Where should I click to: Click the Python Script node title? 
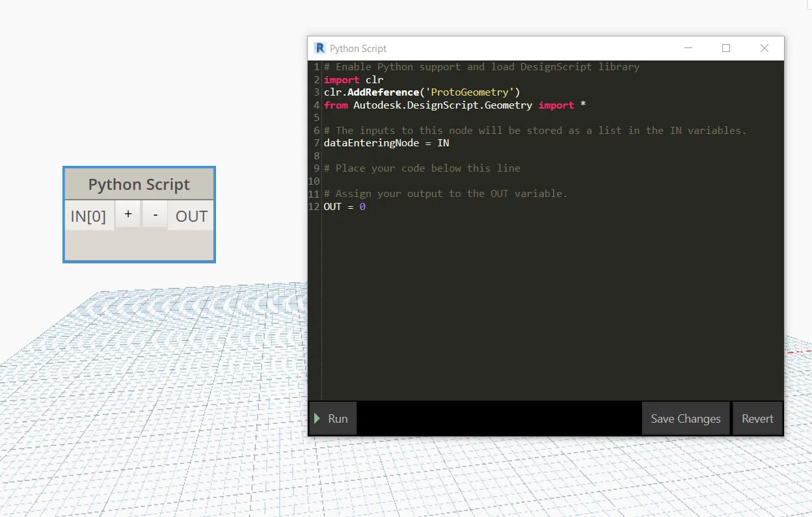(x=139, y=185)
